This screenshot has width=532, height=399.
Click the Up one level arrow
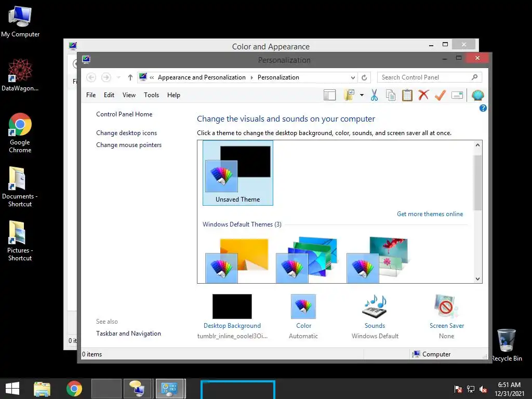point(130,77)
